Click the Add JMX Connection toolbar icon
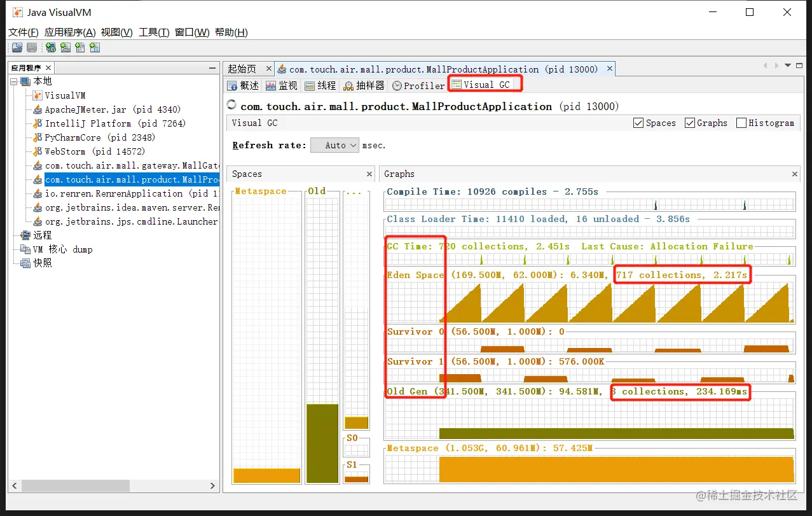This screenshot has height=516, width=812. pos(65,48)
